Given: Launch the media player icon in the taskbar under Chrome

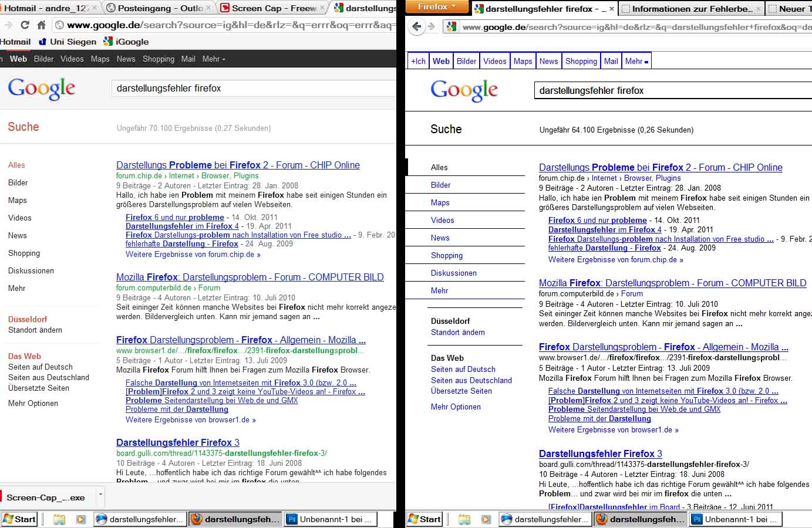Looking at the screenshot, I should click(81, 519).
